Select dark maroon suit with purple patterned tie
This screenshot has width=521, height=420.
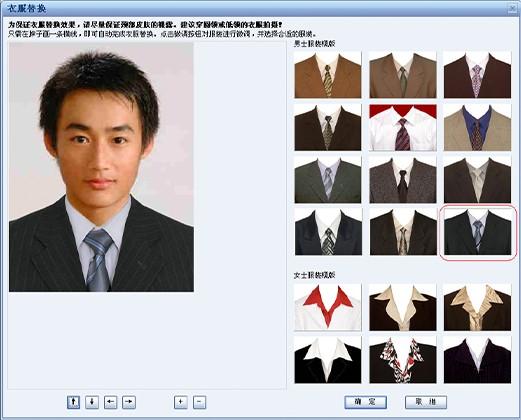point(477,75)
